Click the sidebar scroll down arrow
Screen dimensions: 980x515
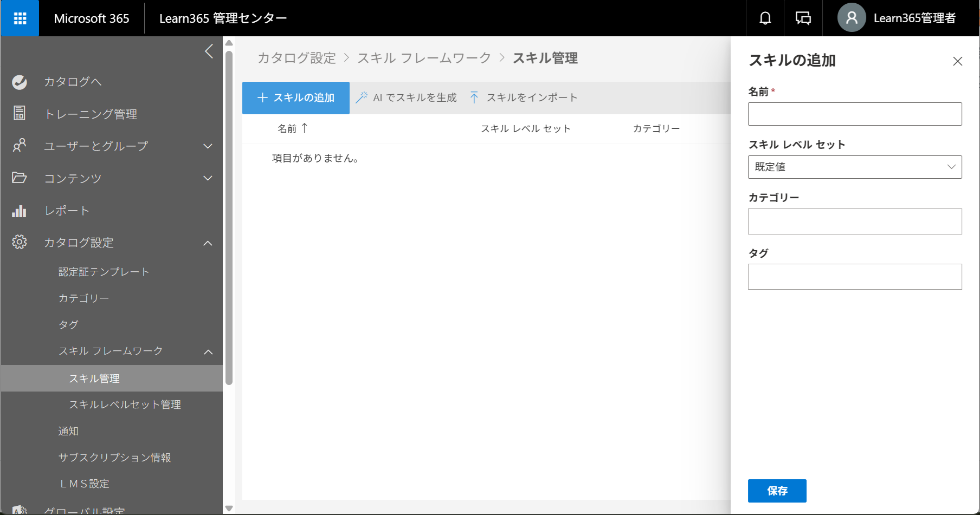229,509
